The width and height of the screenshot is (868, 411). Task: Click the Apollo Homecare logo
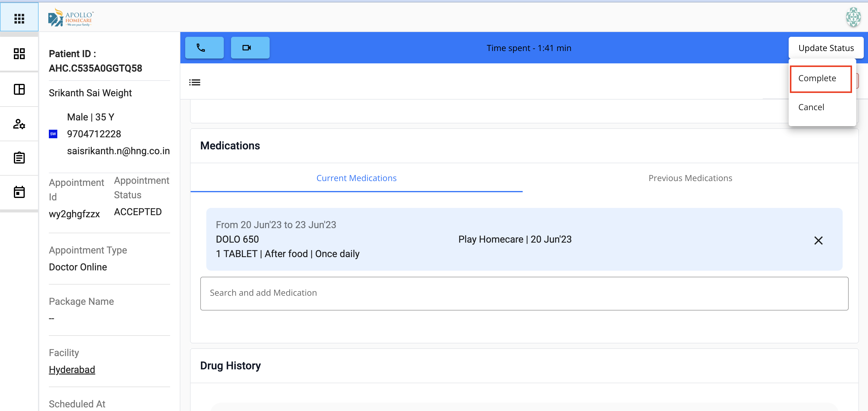[x=71, y=18]
